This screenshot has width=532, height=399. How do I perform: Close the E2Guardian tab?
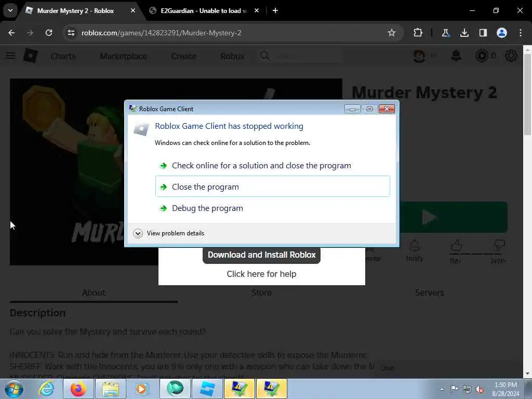pyautogui.click(x=257, y=10)
